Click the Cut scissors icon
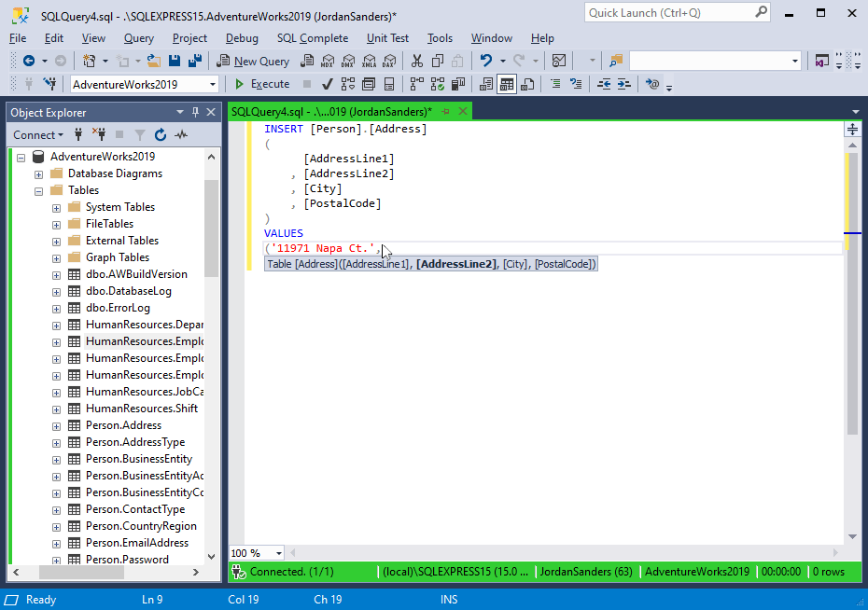 coord(417,61)
